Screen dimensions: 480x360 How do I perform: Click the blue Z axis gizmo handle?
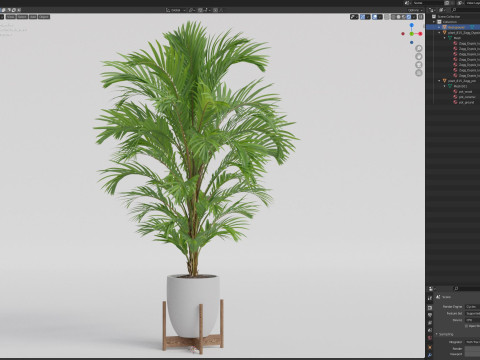pyautogui.click(x=412, y=25)
